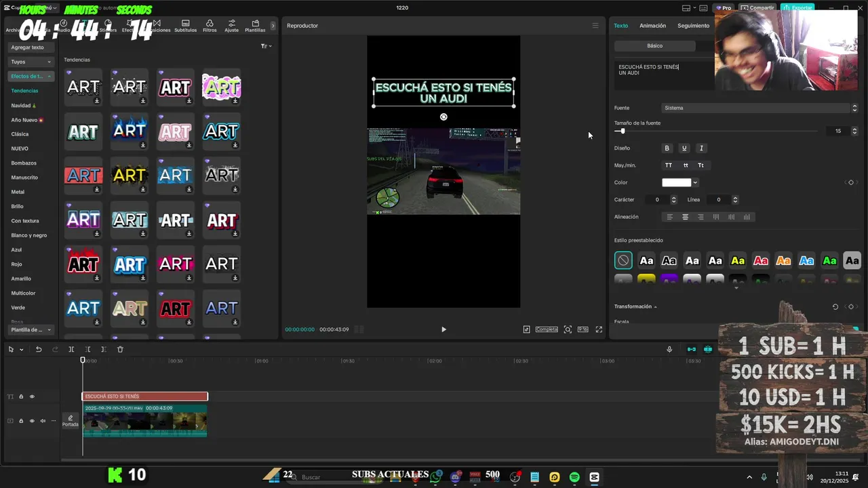Center align the text
This screenshot has width=868, height=488.
(685, 217)
